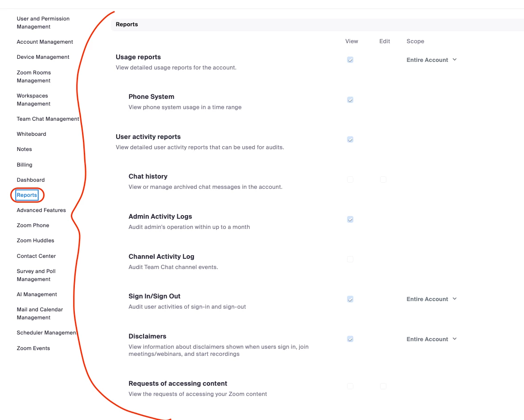Click the Admin Activity Logs title
The height and width of the screenshot is (420, 524).
coord(160,216)
